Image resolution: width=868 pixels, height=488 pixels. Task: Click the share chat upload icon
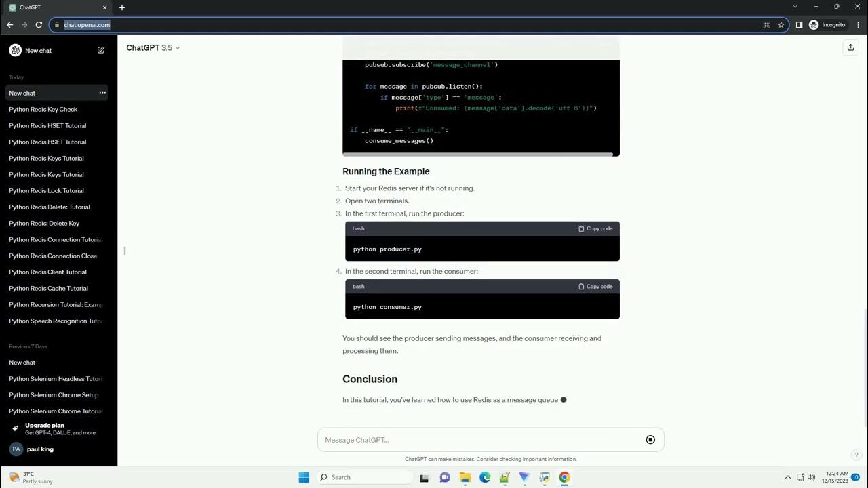(850, 47)
